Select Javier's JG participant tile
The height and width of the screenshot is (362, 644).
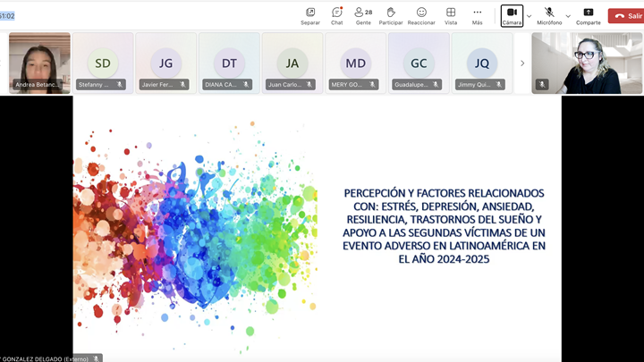[x=166, y=63]
